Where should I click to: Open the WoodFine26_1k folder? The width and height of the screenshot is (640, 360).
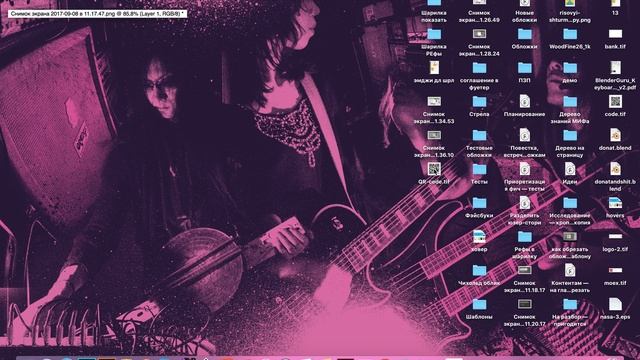(x=570, y=34)
